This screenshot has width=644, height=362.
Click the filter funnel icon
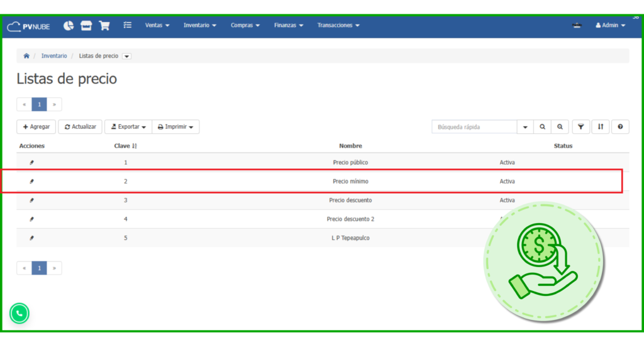pyautogui.click(x=580, y=127)
